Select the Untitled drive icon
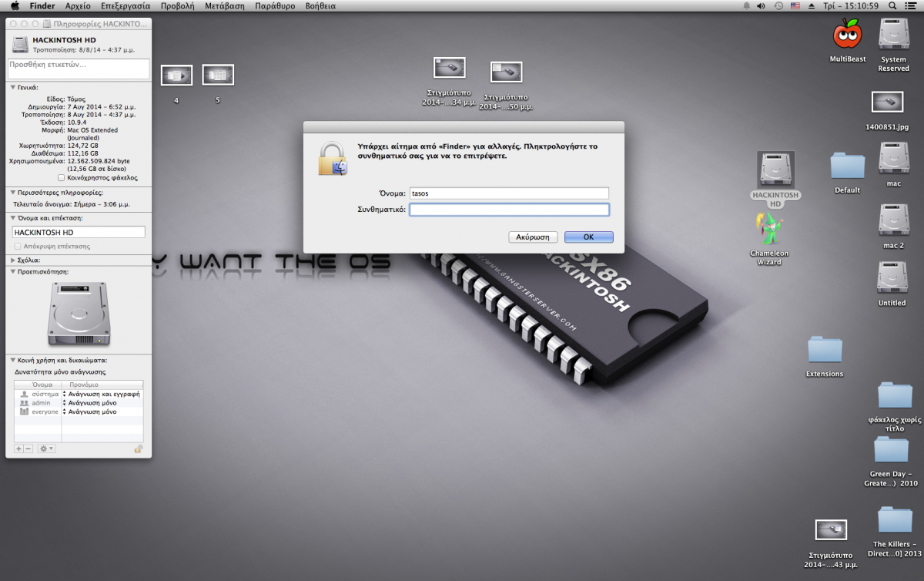Image resolution: width=924 pixels, height=581 pixels. coord(892,277)
